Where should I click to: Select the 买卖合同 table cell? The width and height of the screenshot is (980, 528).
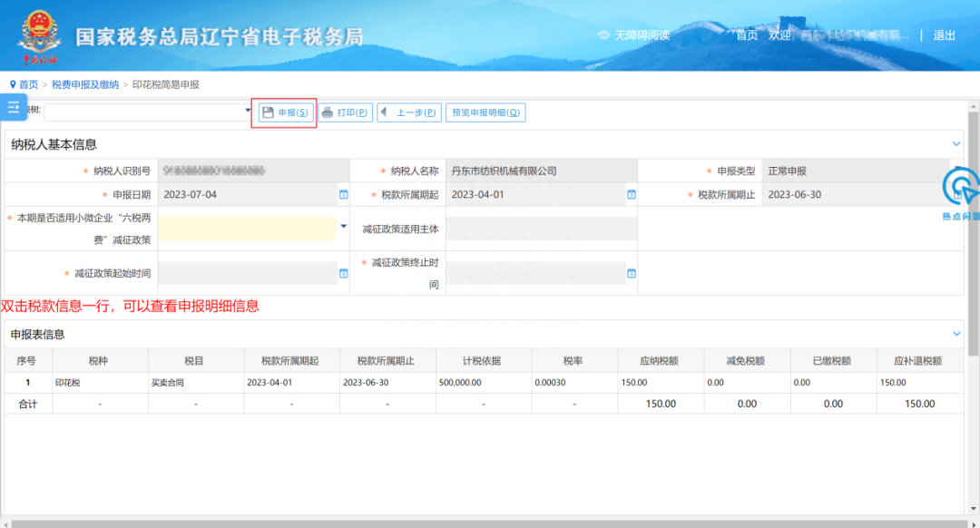point(194,383)
